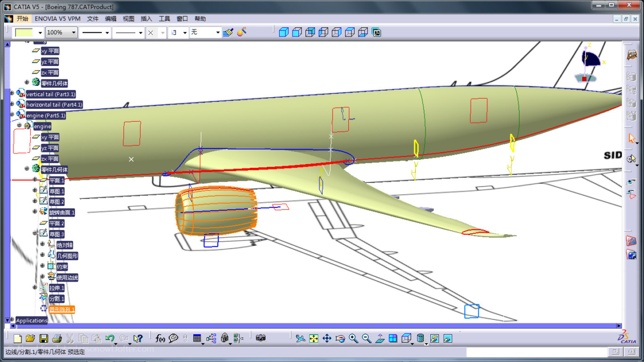644x362 pixels.
Task: Click the Hide/Show icon in the bottom toolbar
Action: coord(434,338)
